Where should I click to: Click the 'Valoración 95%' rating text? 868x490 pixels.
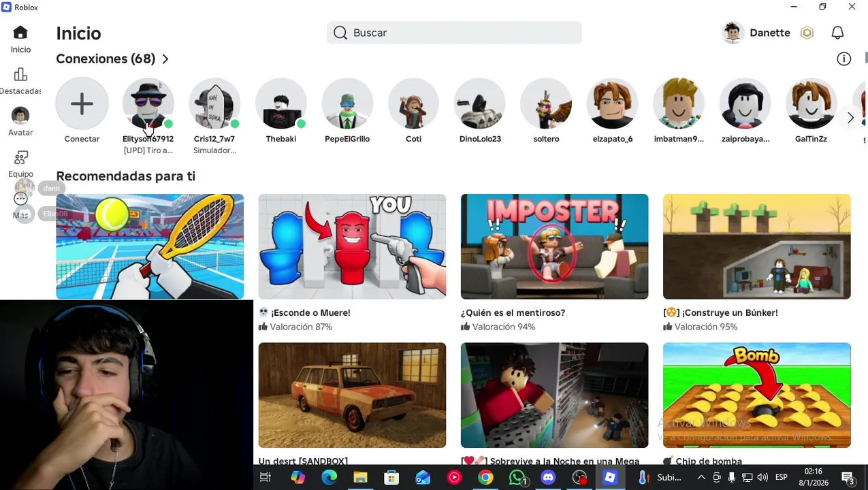(x=706, y=327)
